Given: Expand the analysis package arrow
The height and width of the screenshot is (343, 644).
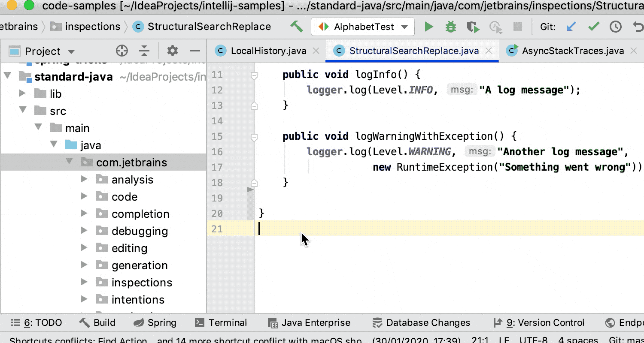Looking at the screenshot, I should point(85,179).
